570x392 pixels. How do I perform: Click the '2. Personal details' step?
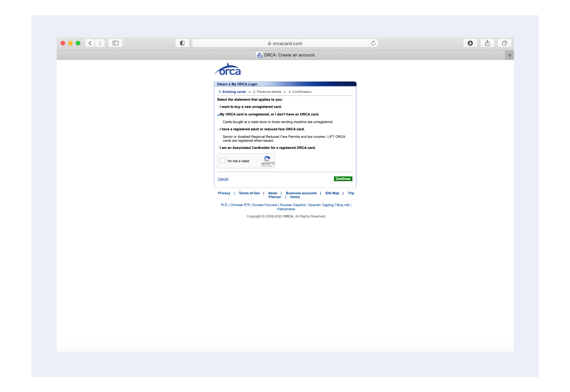[267, 92]
